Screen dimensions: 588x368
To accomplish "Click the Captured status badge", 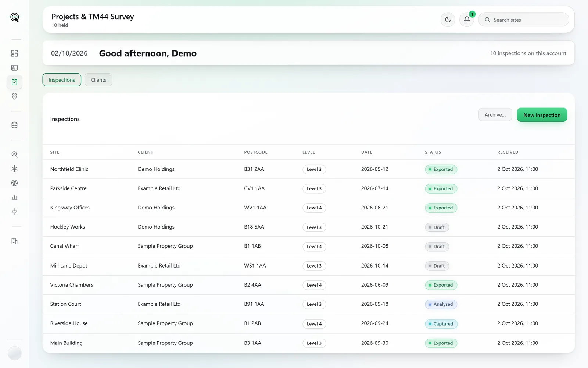I will (441, 324).
